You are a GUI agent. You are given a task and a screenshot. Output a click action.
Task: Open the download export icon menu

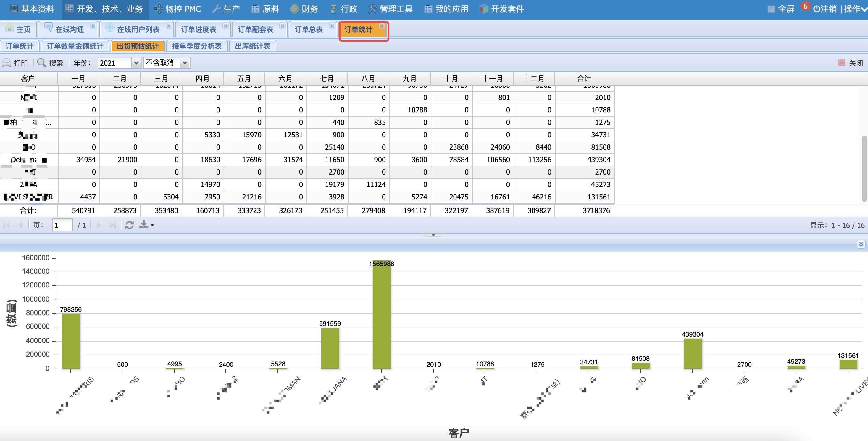(x=146, y=225)
